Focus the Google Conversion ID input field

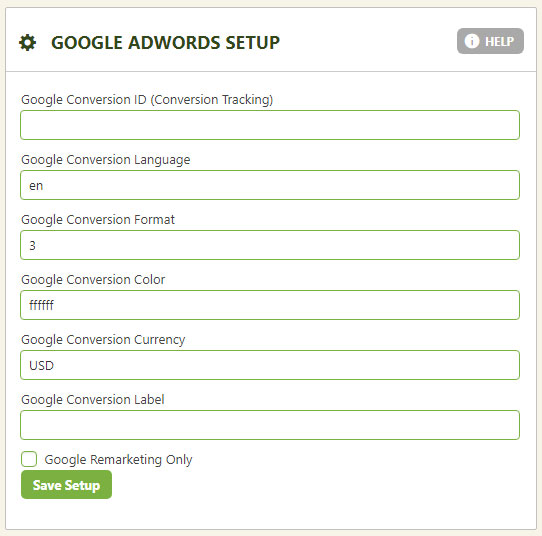(x=270, y=125)
